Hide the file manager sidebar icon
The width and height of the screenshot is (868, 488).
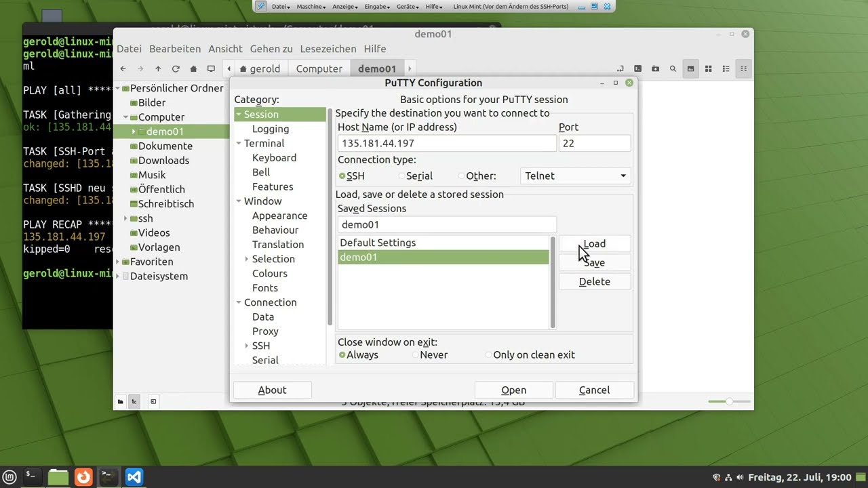(153, 401)
